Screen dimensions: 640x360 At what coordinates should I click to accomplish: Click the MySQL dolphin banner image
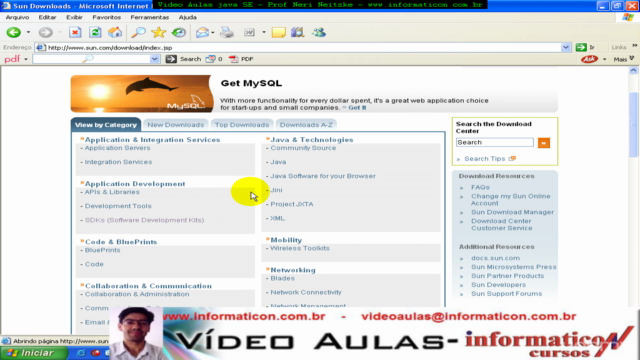142,93
